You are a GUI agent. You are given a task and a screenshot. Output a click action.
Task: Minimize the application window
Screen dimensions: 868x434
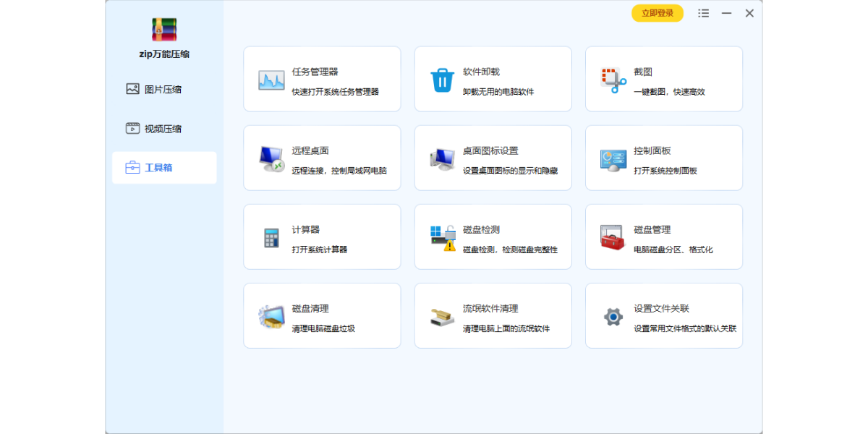point(726,13)
